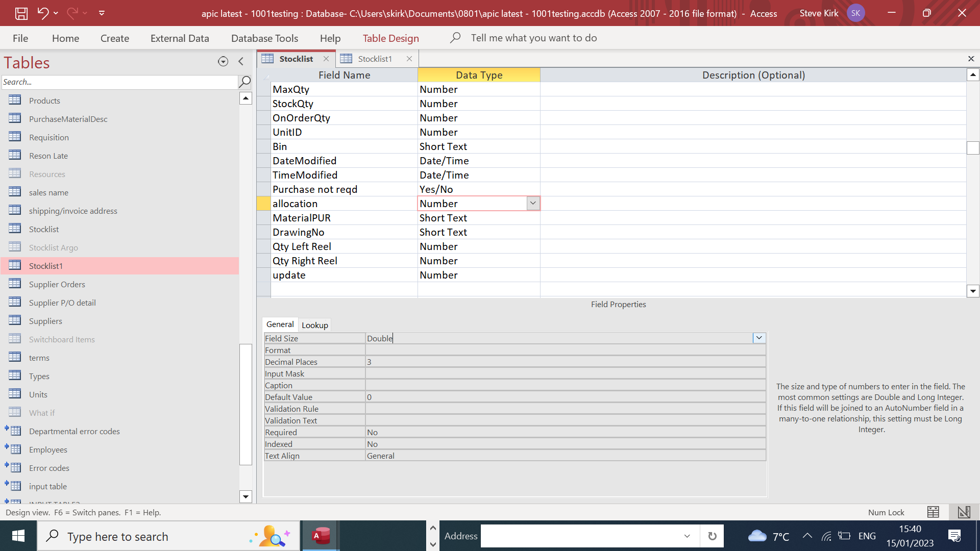The height and width of the screenshot is (551, 980).
Task: Select the Reson Late table icon
Action: click(15, 155)
